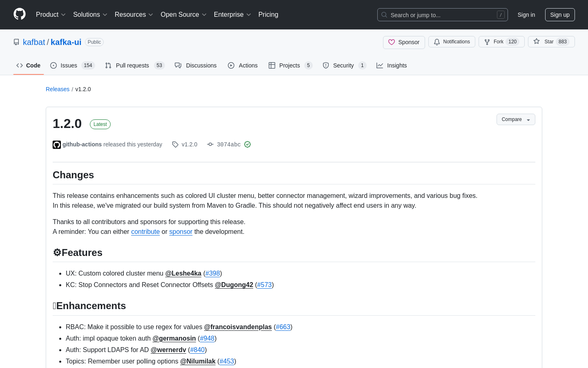Open @francoisvandenplas profile link
The image size is (588, 368).
(238, 327)
